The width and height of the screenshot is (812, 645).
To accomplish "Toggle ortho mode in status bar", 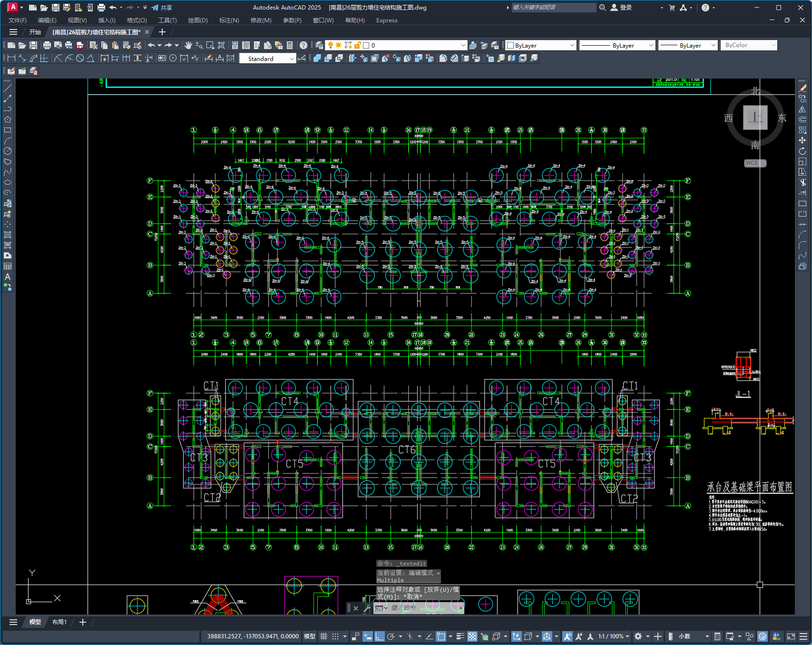I will pos(379,636).
